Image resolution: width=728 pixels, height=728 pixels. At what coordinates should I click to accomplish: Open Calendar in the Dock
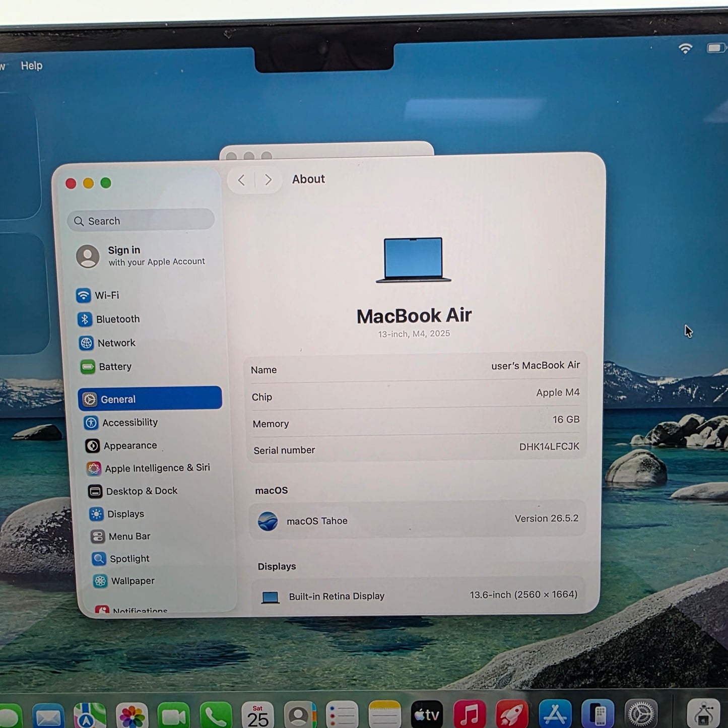[x=257, y=715]
